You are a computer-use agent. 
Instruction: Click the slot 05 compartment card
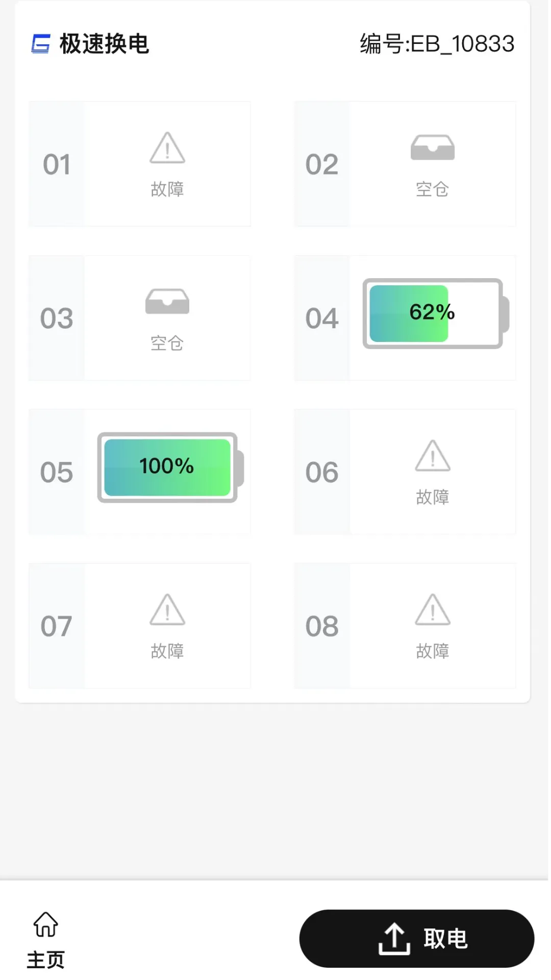point(139,471)
